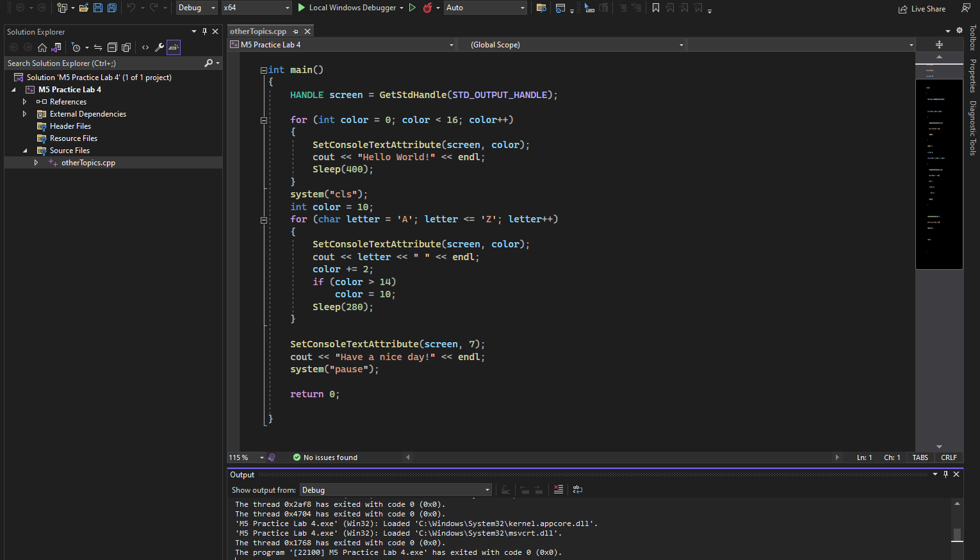Collapse the Source Files folder
This screenshot has height=560, width=980.
click(24, 151)
